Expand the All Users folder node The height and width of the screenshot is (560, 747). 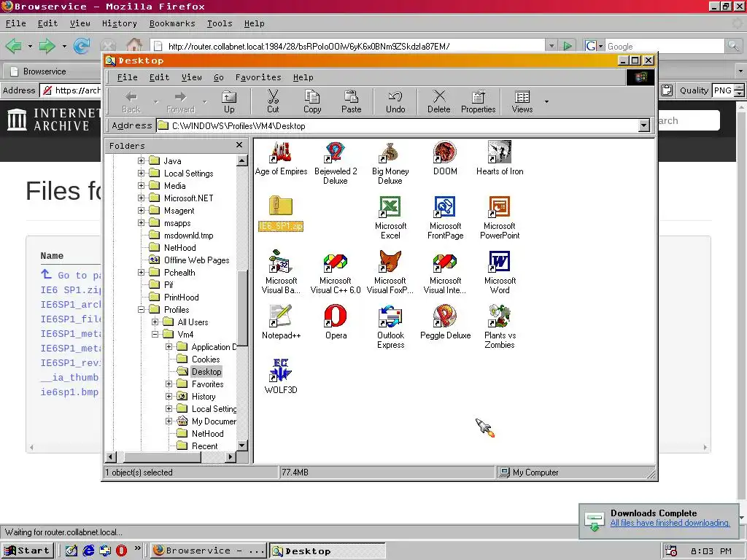click(x=155, y=322)
